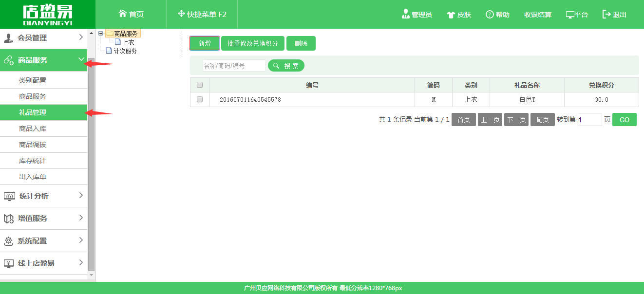Click the 统计分析 chart icon
This screenshot has height=294, width=644.
(x=9, y=196)
